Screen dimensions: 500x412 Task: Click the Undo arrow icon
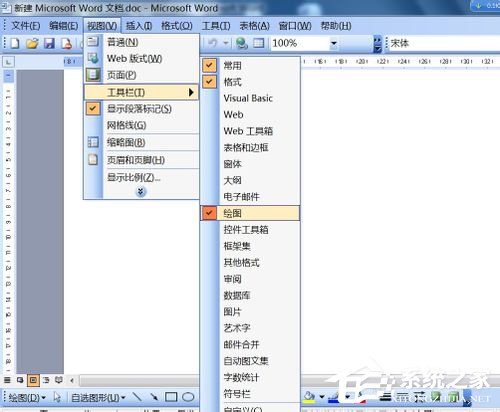(x=212, y=43)
